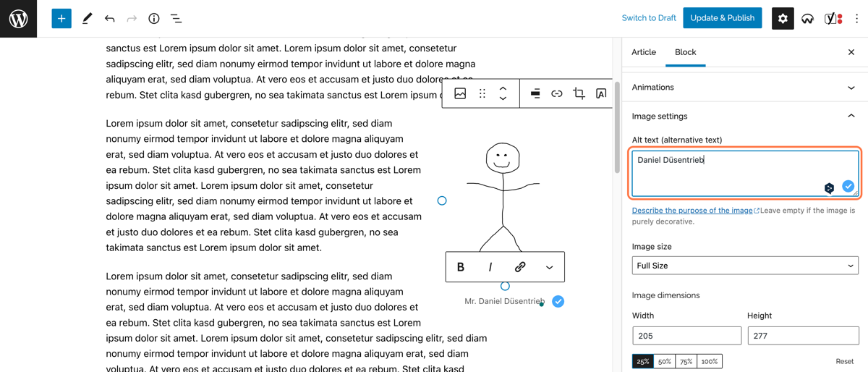Apply italic to the caption
Screen dimensions: 868x372
click(x=490, y=267)
